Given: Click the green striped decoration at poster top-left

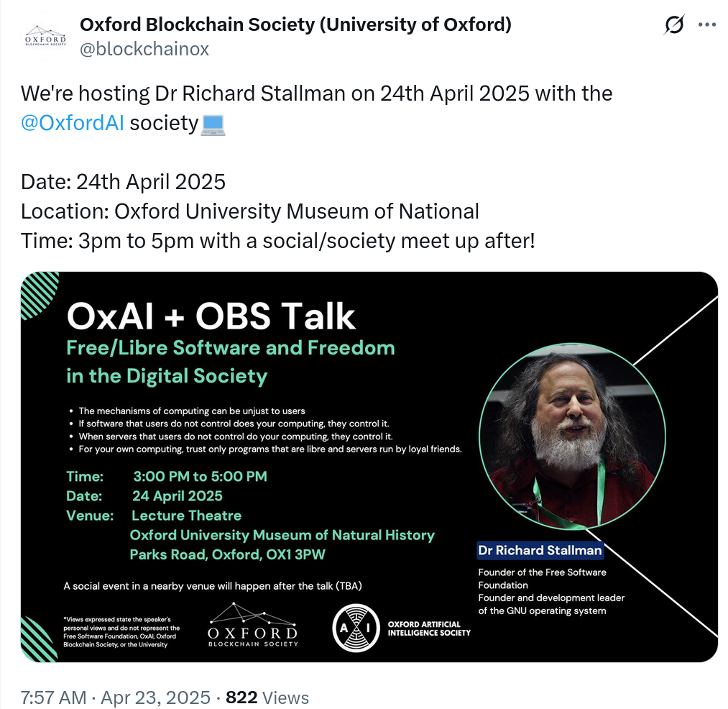Looking at the screenshot, I should pyautogui.click(x=39, y=294).
